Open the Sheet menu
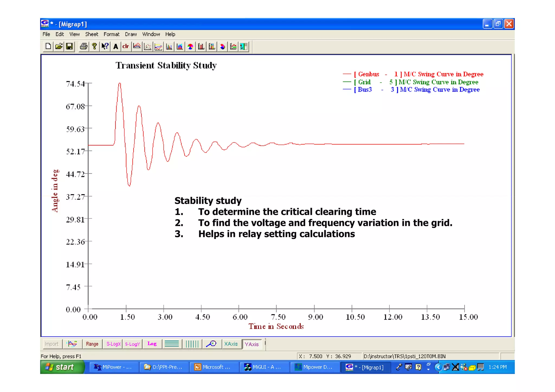555x392 pixels. tap(92, 34)
